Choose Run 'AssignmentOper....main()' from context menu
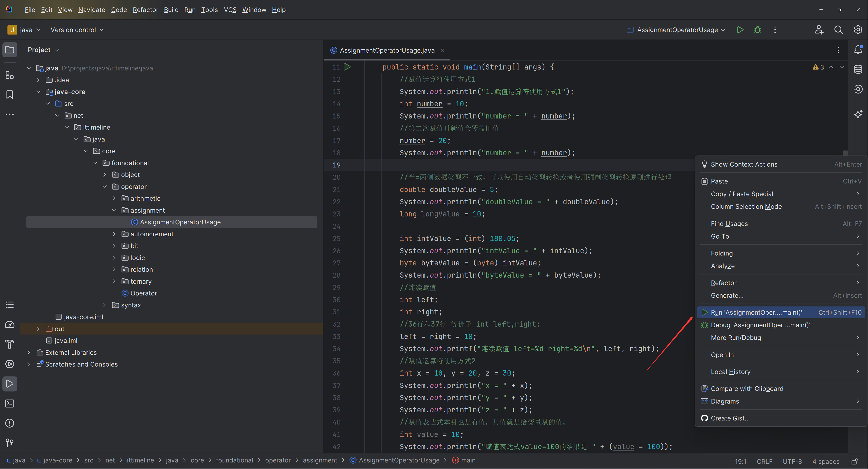 click(x=781, y=312)
